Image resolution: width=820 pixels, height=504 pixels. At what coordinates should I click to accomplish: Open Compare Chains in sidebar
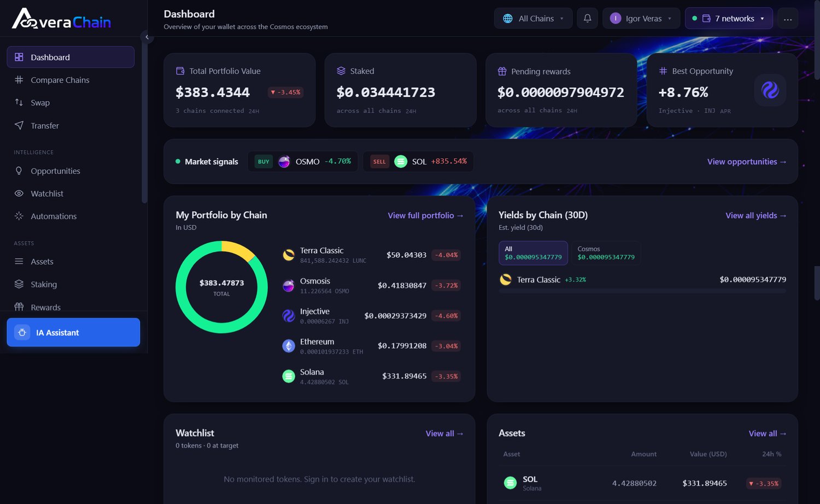[x=71, y=80]
